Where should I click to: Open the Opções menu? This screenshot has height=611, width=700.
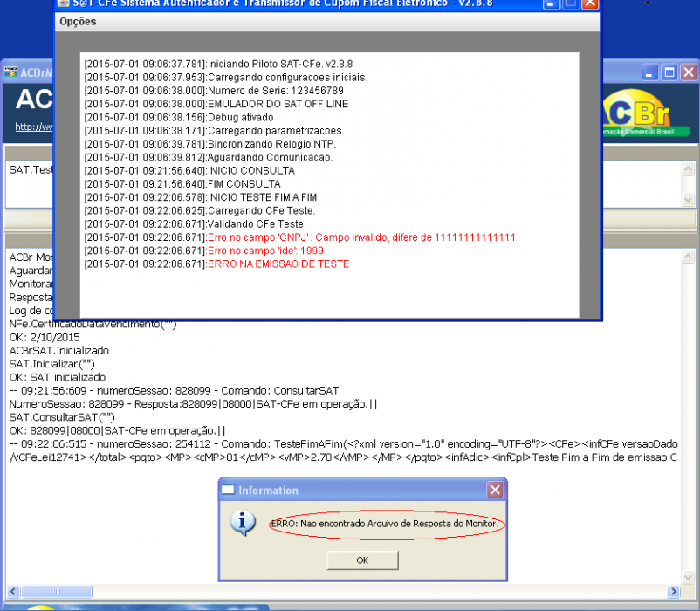click(78, 22)
